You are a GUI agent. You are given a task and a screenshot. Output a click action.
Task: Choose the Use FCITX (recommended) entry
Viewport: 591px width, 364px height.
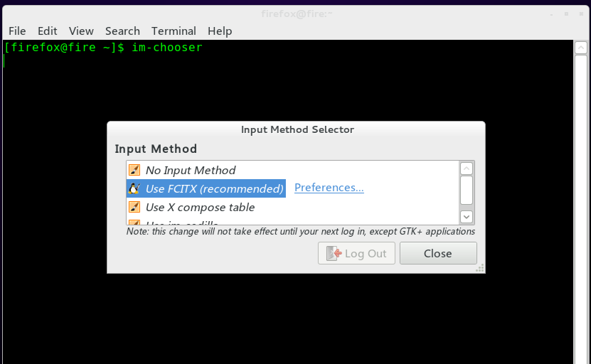[214, 188]
